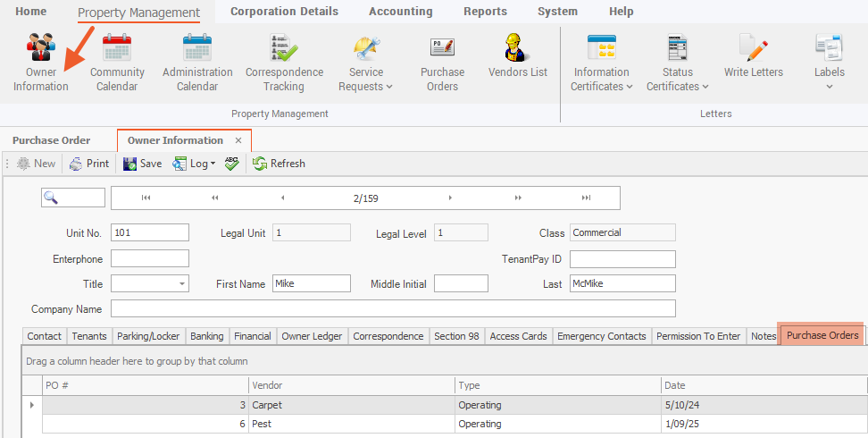Screen dimensions: 868x438
Task: Click the Middle Initial field
Action: coord(461,283)
